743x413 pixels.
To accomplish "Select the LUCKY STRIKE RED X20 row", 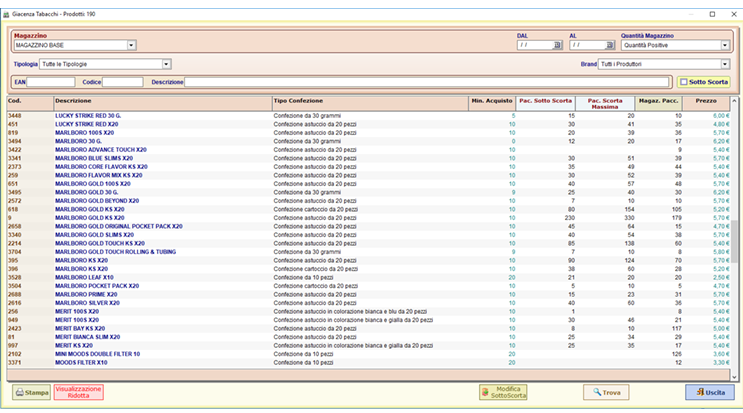I will pos(368,124).
